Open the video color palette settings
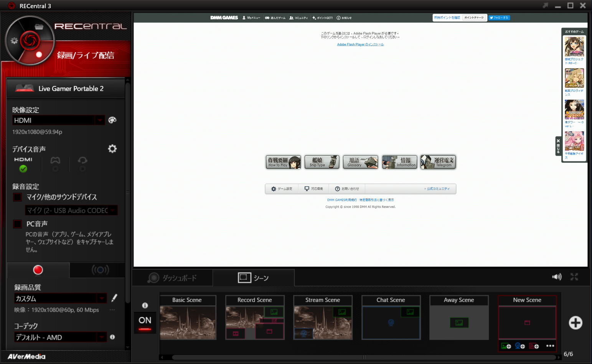Screen dimensions: 592x364 (112, 120)
